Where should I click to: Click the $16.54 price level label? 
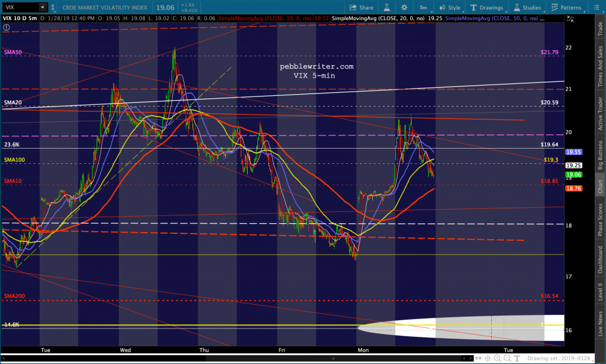[549, 296]
